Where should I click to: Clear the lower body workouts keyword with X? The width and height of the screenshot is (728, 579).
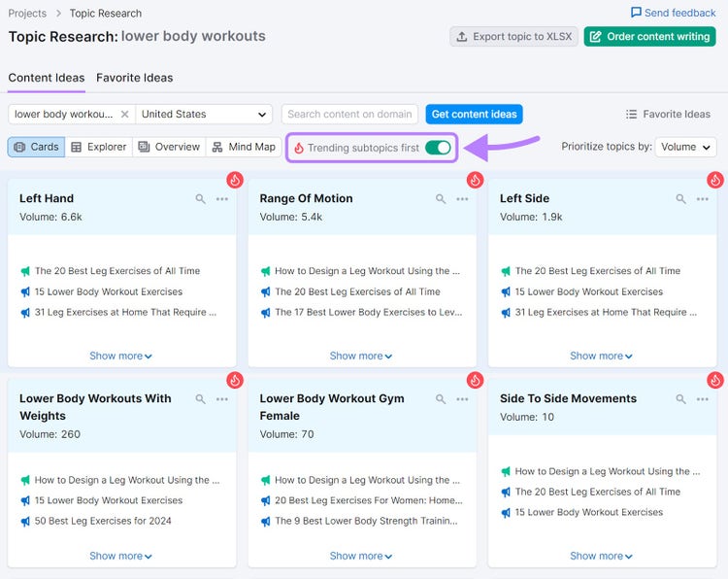(x=124, y=115)
